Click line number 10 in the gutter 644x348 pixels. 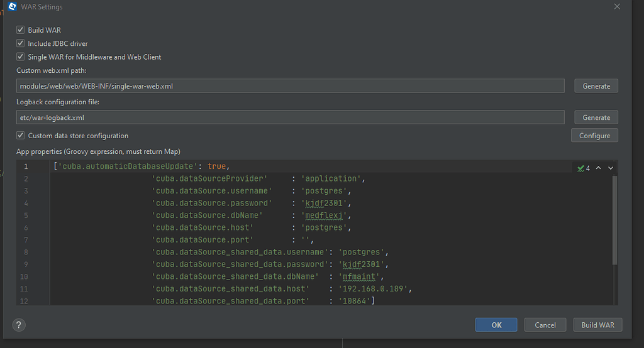click(x=25, y=277)
